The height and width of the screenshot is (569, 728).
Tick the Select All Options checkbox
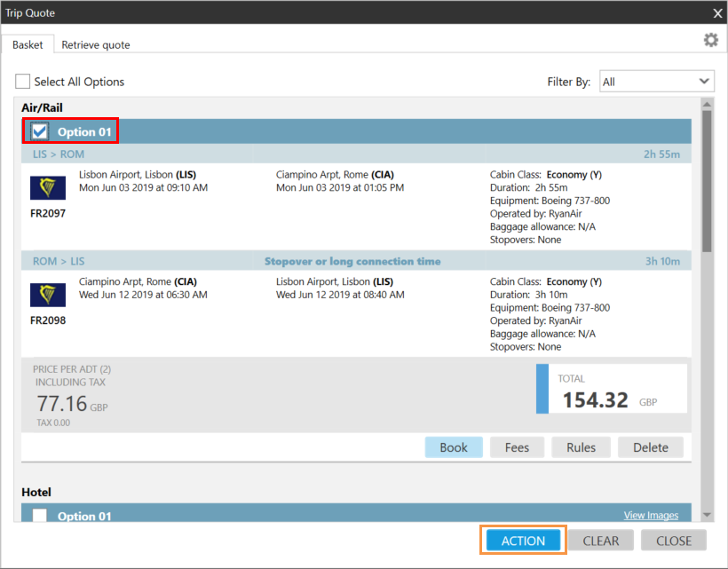point(22,82)
